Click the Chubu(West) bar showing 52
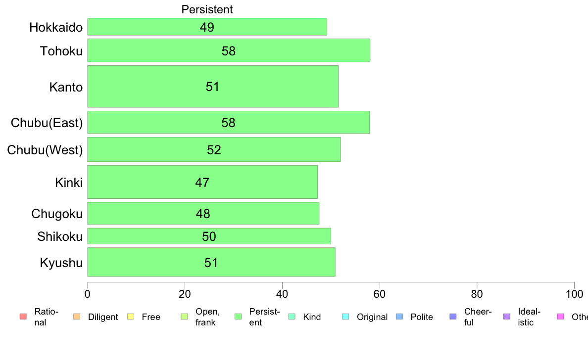This screenshot has height=364, width=588. coord(214,149)
